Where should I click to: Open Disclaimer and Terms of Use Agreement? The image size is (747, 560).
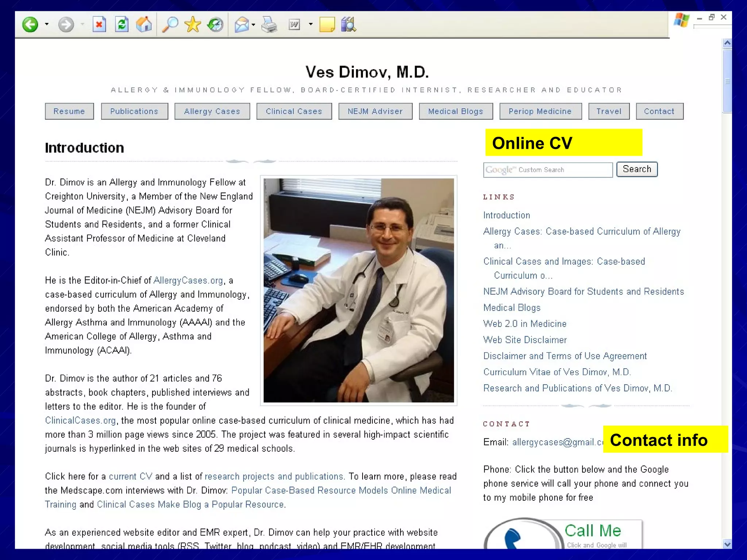[565, 356]
